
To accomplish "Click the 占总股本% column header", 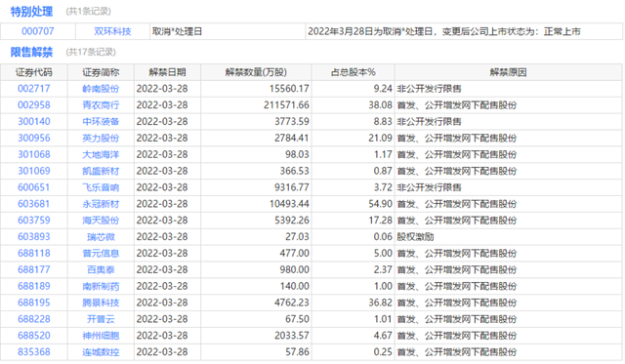I will 354,72.
